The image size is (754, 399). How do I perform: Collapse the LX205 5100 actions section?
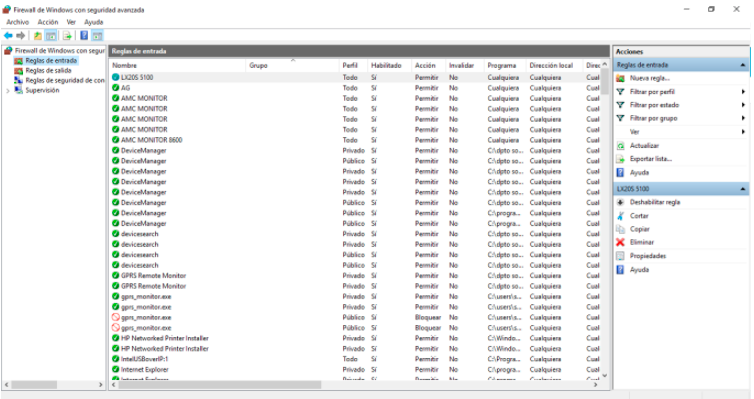click(743, 189)
